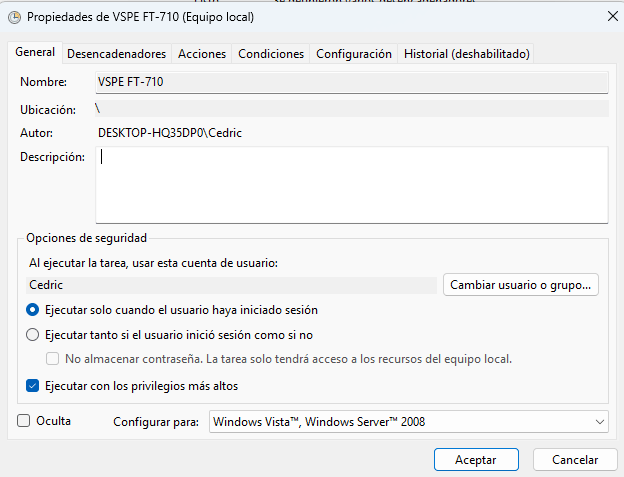
Task: Uncheck Ejecutar con los privilegios más altos
Action: click(32, 386)
